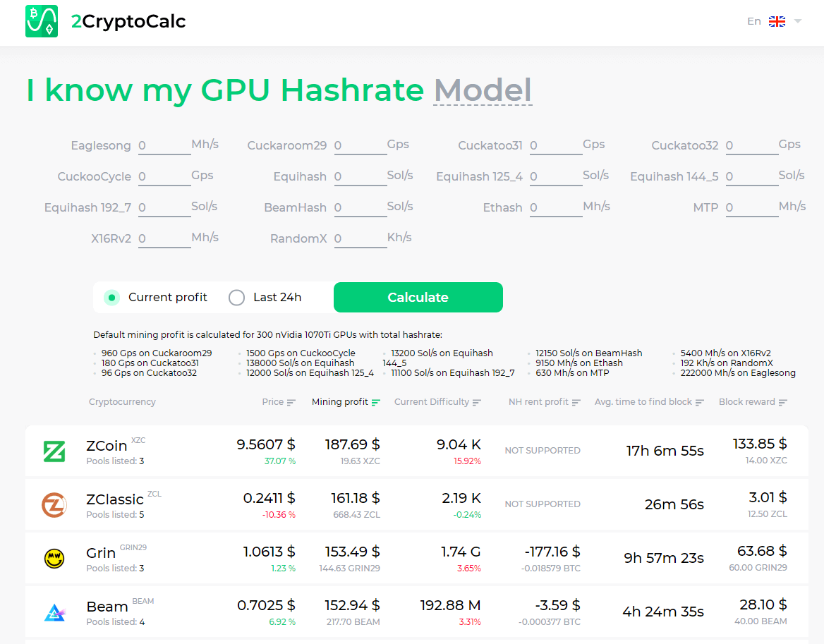Sort by Price column icon
This screenshot has height=644, width=824.
pyautogui.click(x=291, y=402)
